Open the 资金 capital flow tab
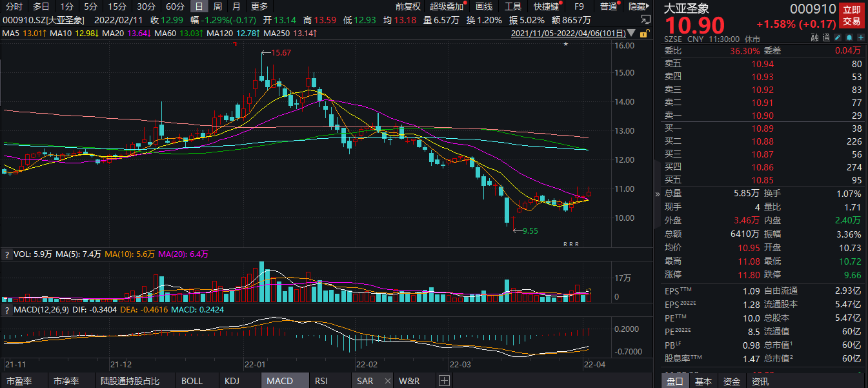Screen dimensions: 868x388 click(x=731, y=382)
